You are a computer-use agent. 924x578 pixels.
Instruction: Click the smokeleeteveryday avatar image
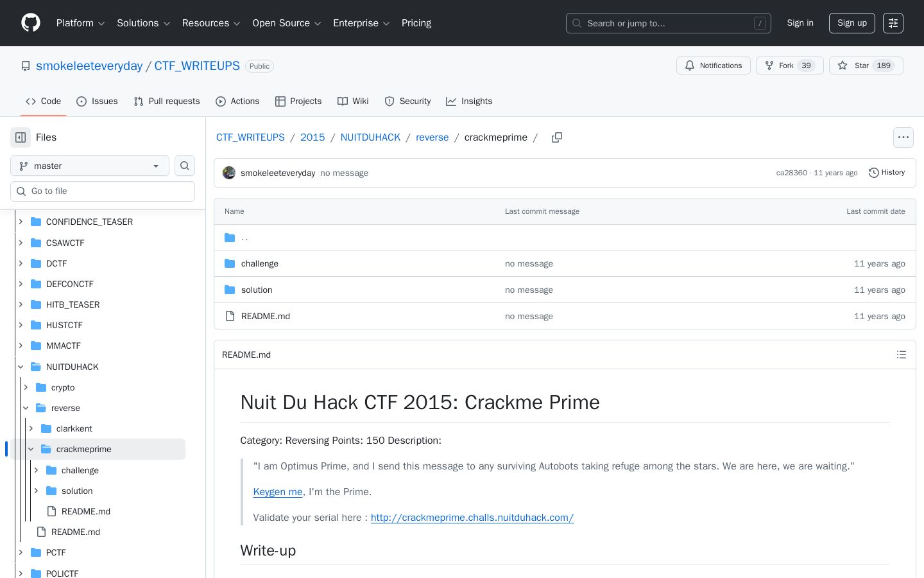229,173
